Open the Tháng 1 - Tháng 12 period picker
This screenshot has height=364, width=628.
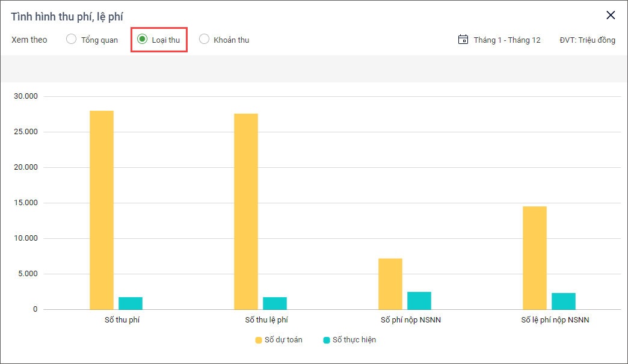point(506,40)
